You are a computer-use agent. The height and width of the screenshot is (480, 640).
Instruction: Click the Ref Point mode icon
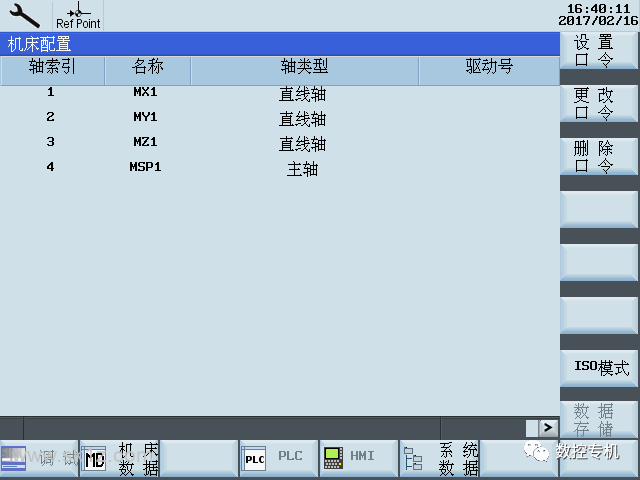pos(78,16)
